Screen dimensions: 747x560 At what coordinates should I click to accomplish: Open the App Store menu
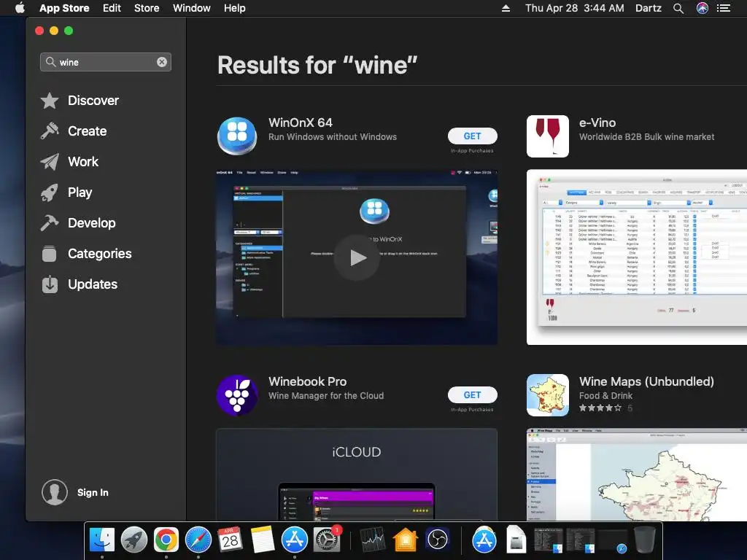pyautogui.click(x=64, y=8)
